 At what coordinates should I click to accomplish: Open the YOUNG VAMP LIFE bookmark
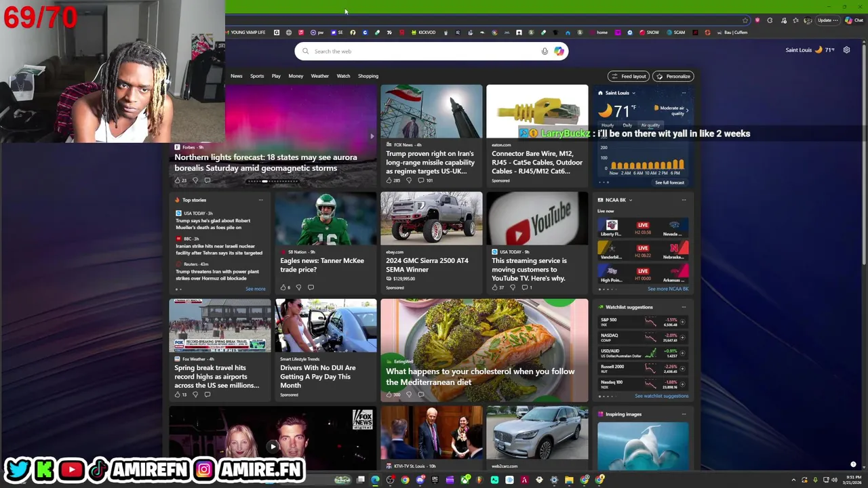tap(245, 33)
